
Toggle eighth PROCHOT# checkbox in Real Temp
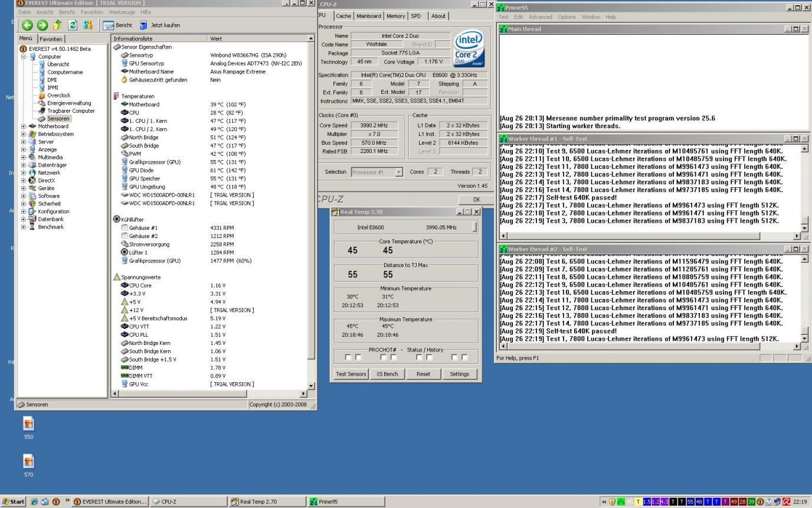pos(464,357)
